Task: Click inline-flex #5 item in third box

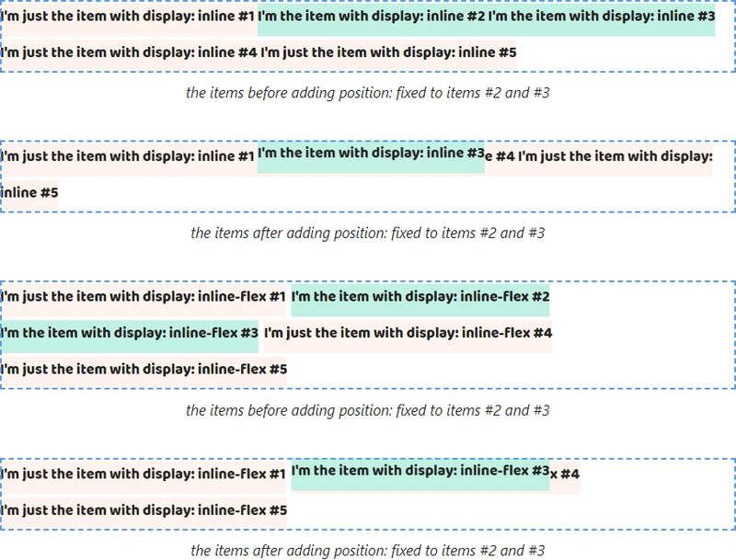Action: click(144, 372)
